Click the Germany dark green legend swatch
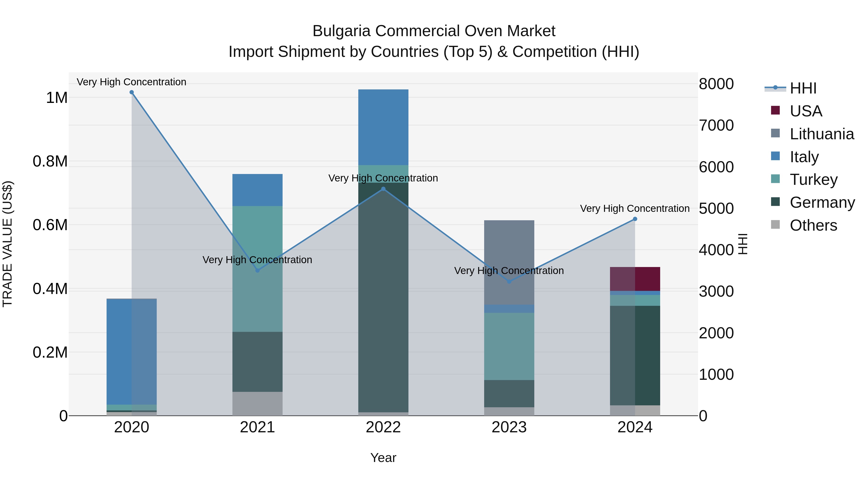Screen dimensions: 868x488 coord(775,202)
